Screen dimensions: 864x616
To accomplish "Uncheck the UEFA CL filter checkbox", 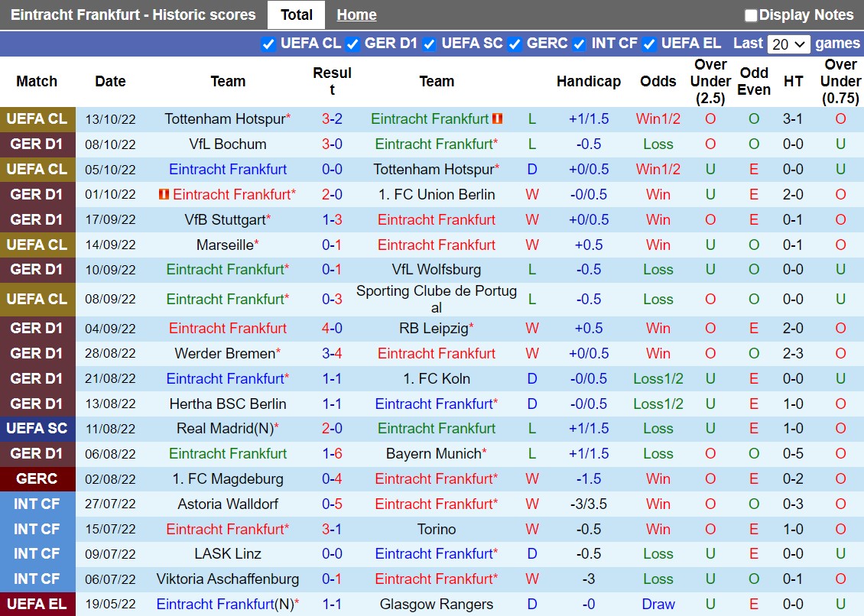I will click(x=268, y=44).
